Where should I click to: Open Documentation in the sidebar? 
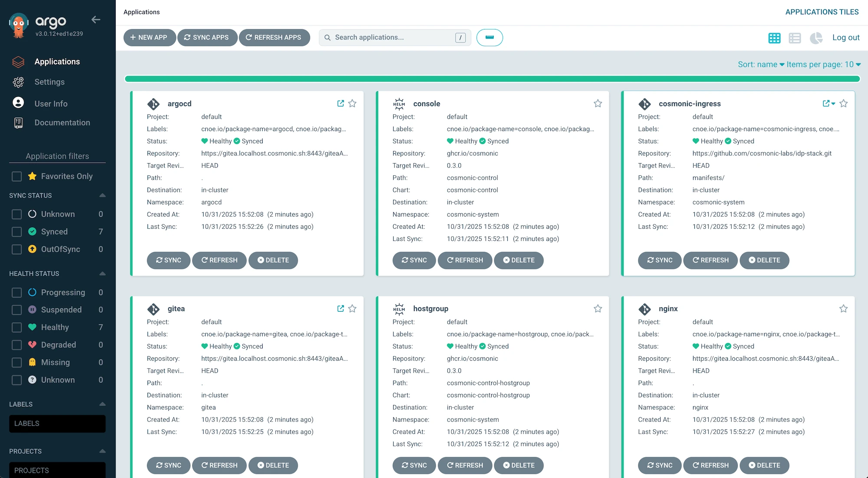pos(62,123)
